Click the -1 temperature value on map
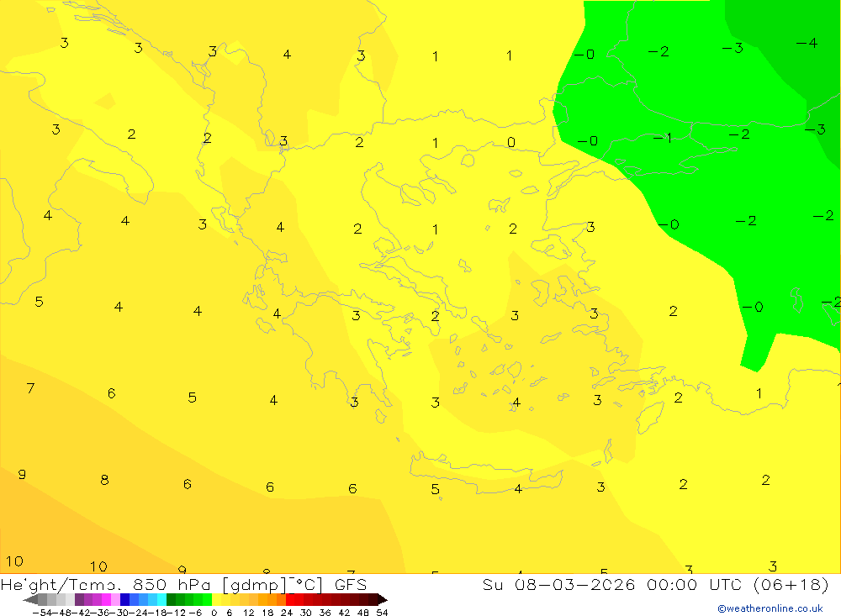Viewport: 841px width, 616px height. [663, 138]
